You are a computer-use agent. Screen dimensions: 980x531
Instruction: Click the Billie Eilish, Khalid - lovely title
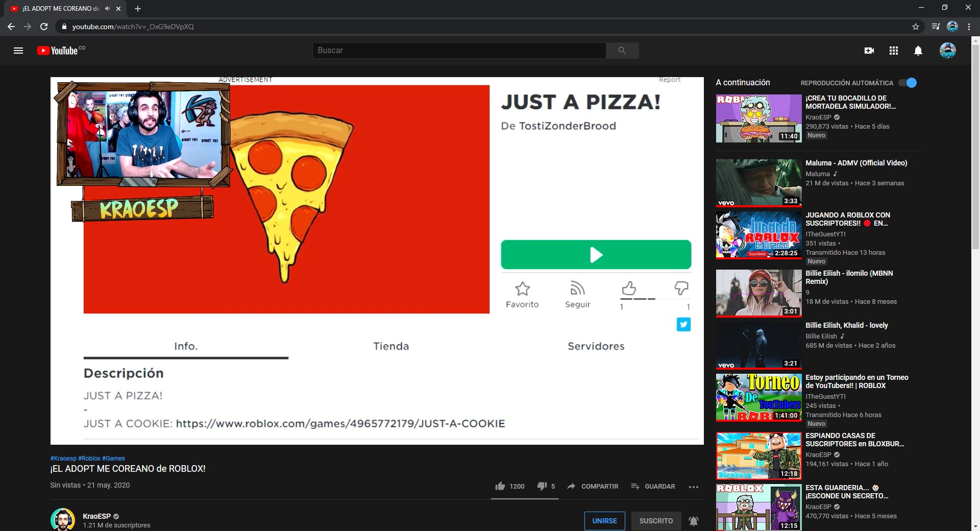tap(847, 325)
